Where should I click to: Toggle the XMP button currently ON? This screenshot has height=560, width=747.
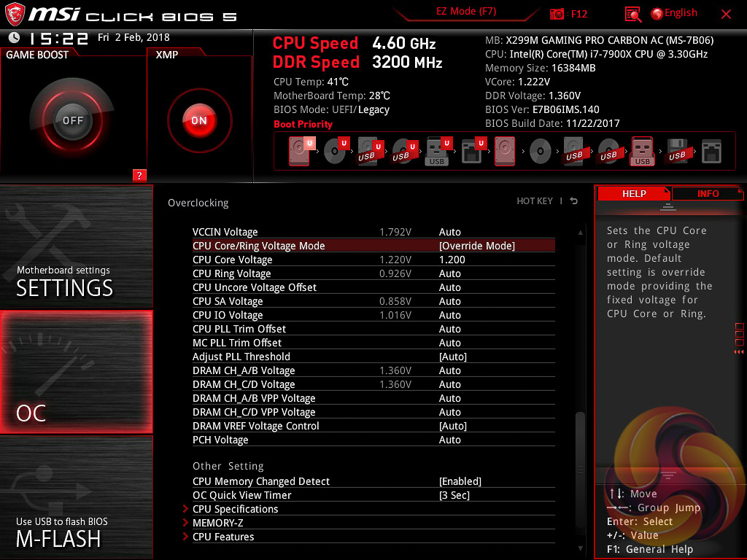pos(199,120)
